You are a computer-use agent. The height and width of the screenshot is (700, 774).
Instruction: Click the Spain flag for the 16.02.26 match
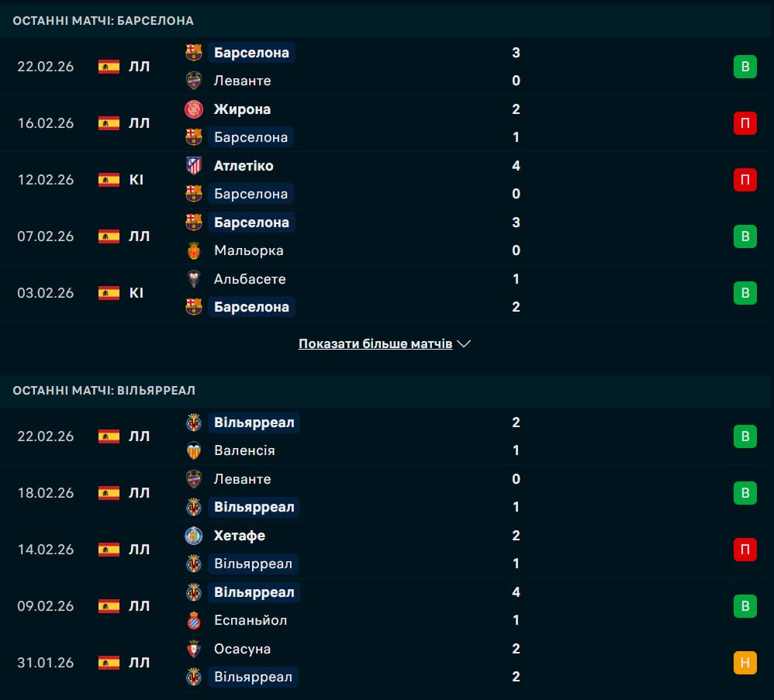109,123
